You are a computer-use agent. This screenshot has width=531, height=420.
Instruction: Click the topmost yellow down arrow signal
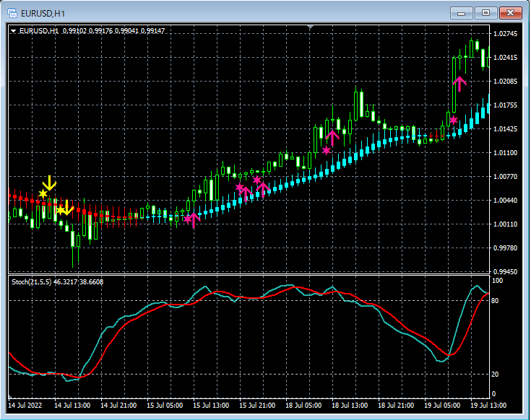(x=49, y=183)
